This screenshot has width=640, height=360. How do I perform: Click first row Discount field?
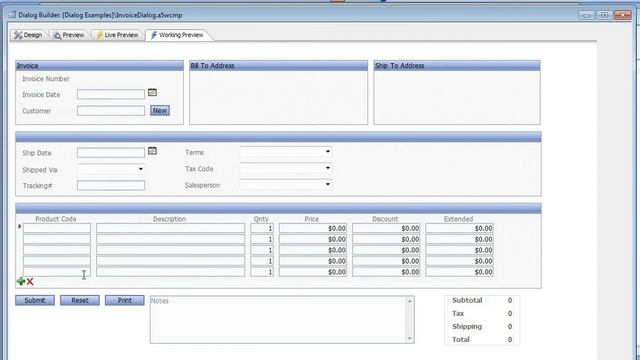[386, 228]
